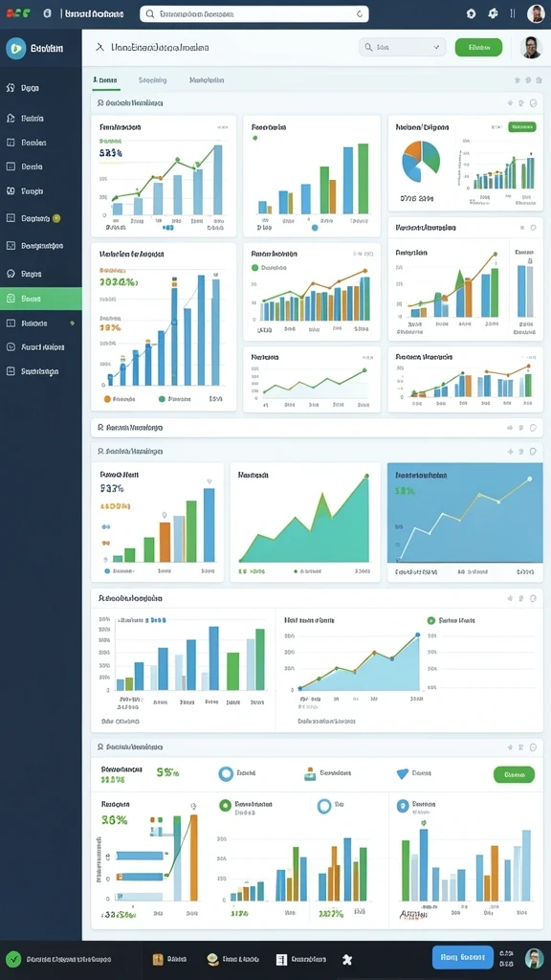Click the pie chart in top right card

[421, 157]
